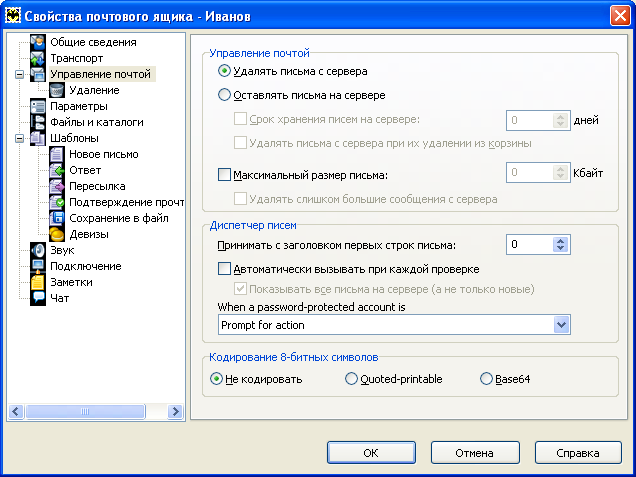
Task: Collapse the Шаблоны tree node
Action: coord(19,138)
